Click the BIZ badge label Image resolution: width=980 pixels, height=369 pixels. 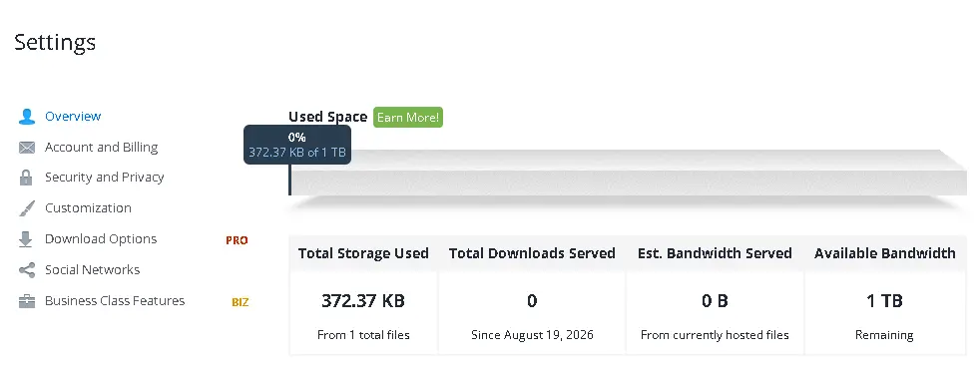coord(240,302)
